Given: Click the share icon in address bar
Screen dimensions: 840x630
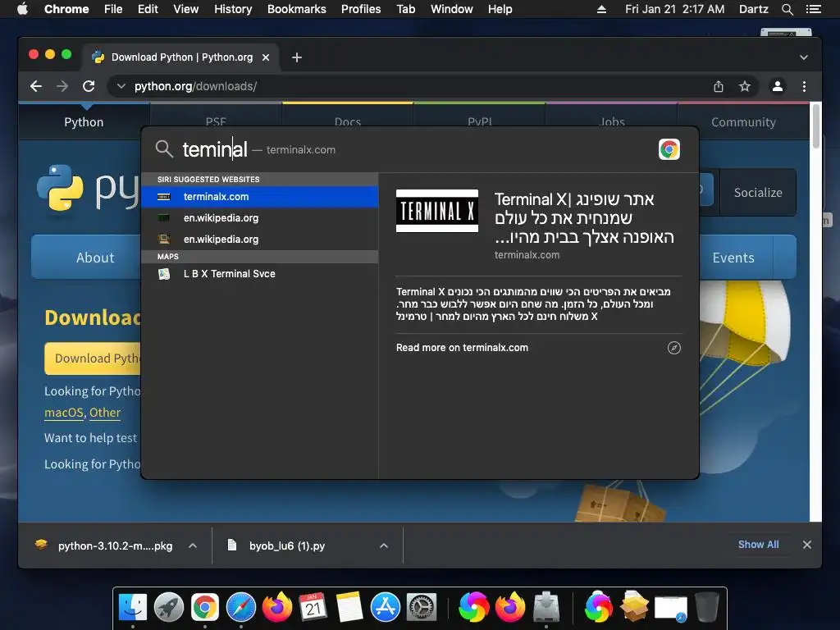Looking at the screenshot, I should 719,86.
